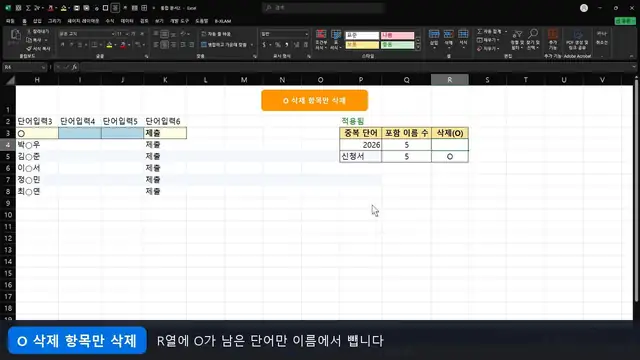Toggle Underline formatting
The width and height of the screenshot is (640, 360).
pyautogui.click(x=80, y=44)
